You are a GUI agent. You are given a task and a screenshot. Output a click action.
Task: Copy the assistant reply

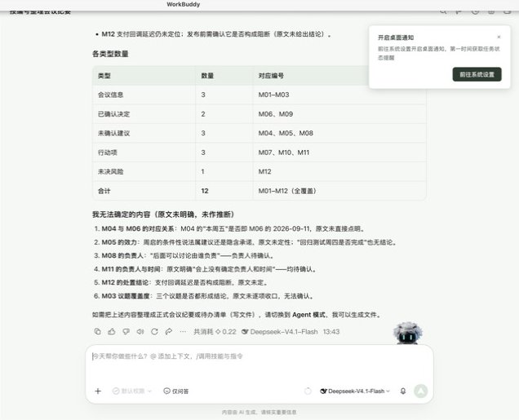(x=98, y=331)
